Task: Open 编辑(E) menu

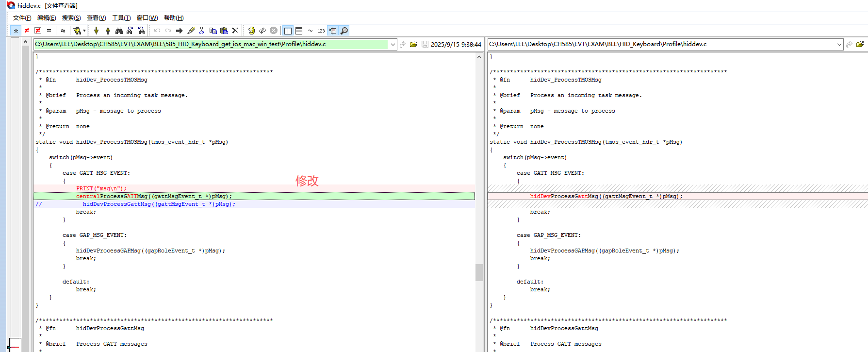Action: click(47, 18)
